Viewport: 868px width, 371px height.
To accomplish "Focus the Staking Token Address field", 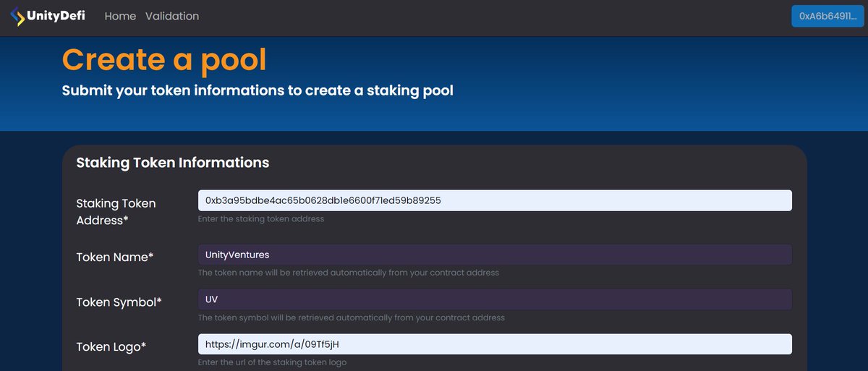I will click(x=495, y=200).
